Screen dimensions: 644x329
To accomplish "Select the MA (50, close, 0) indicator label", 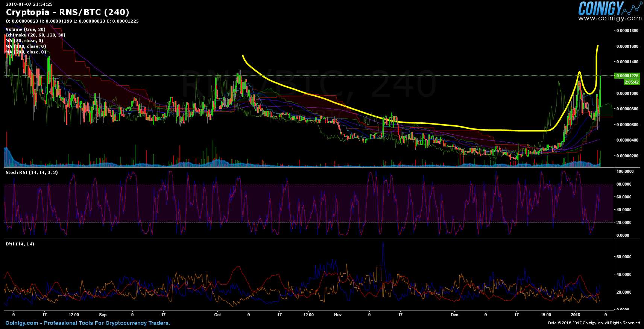I will [x=24, y=41].
